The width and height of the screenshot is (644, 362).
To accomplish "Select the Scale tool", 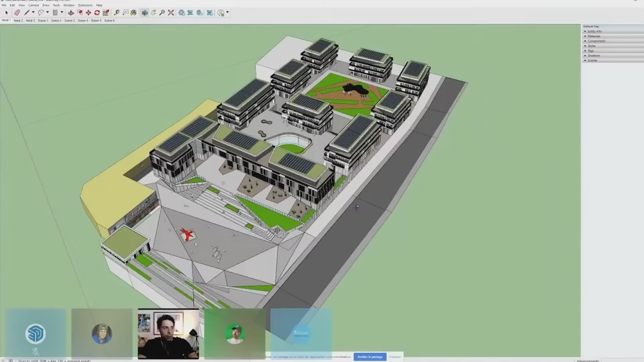I will tap(106, 13).
